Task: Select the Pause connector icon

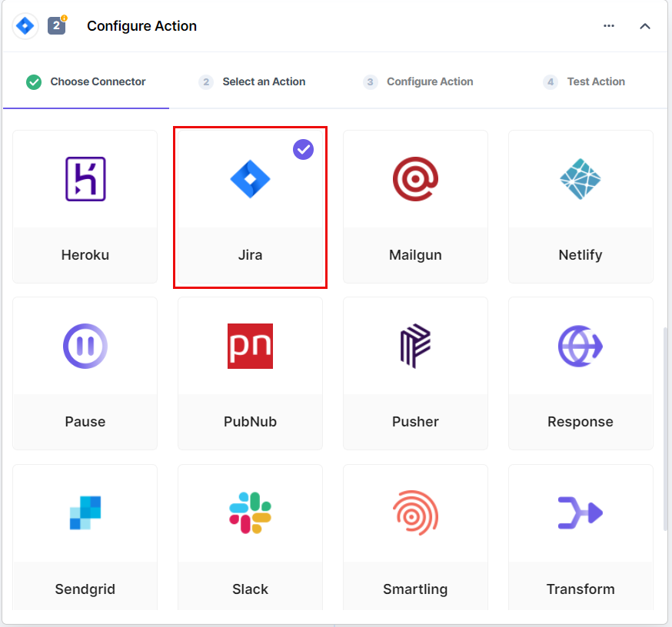Action: point(85,346)
